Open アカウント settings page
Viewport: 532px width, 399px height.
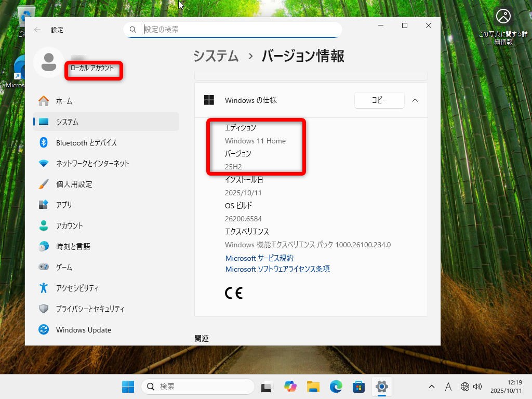click(x=69, y=225)
